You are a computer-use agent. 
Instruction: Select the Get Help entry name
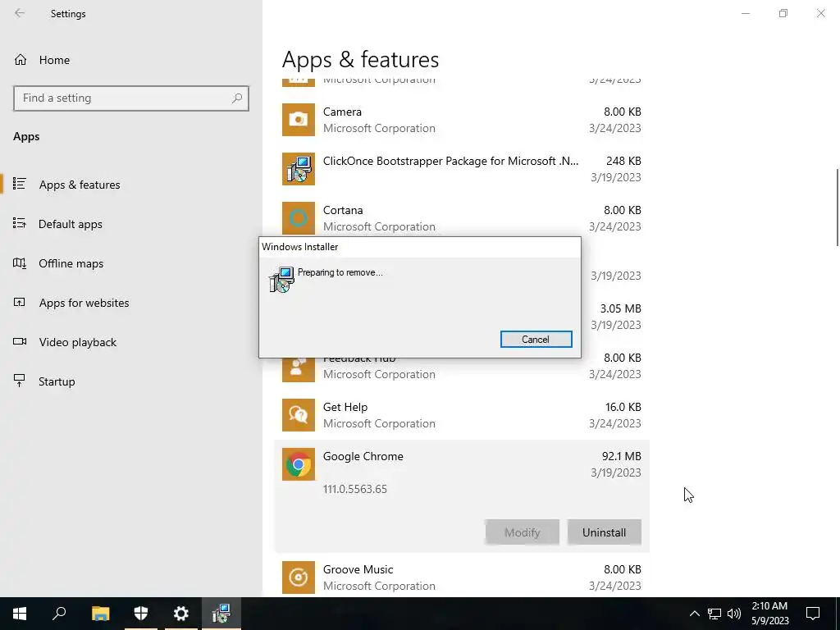pos(345,407)
